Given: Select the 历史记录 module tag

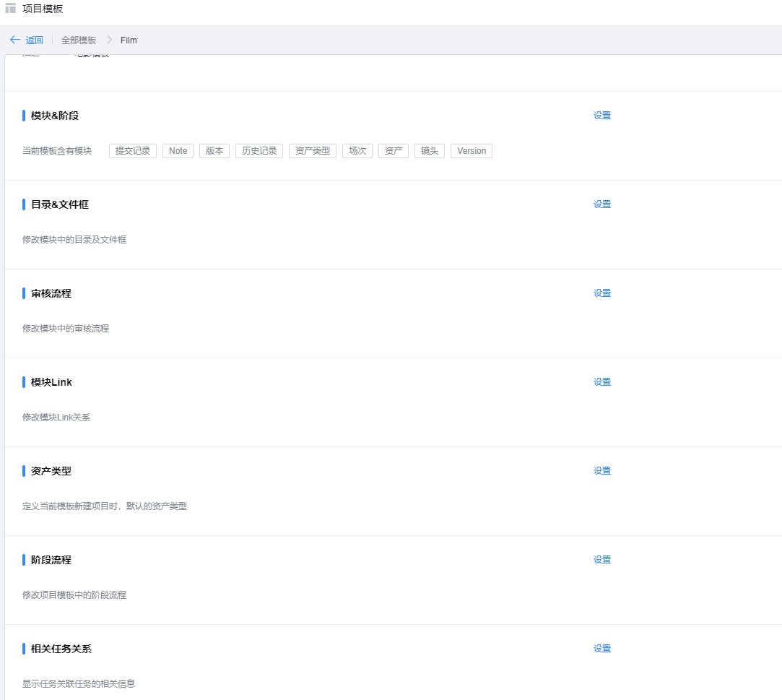Looking at the screenshot, I should pos(259,151).
